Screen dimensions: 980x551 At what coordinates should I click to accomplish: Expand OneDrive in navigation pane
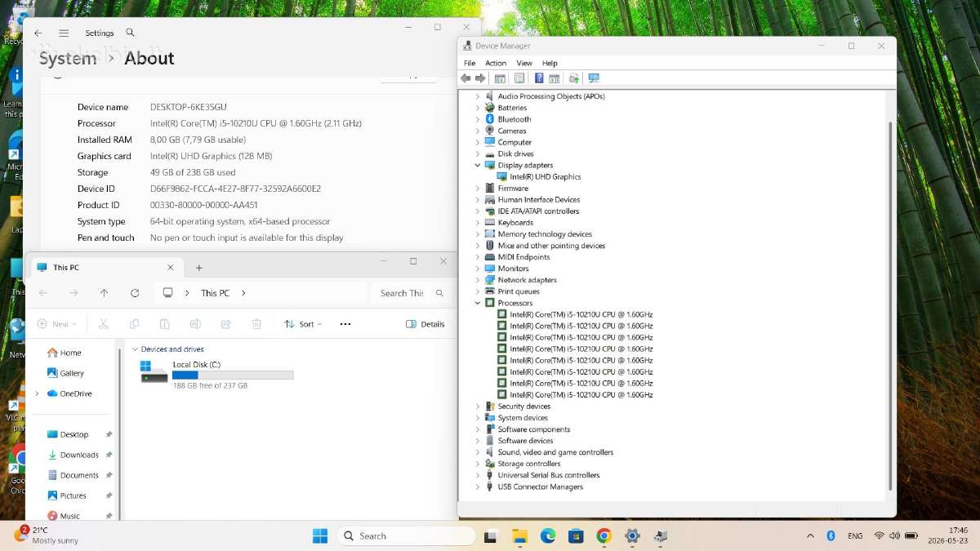36,393
